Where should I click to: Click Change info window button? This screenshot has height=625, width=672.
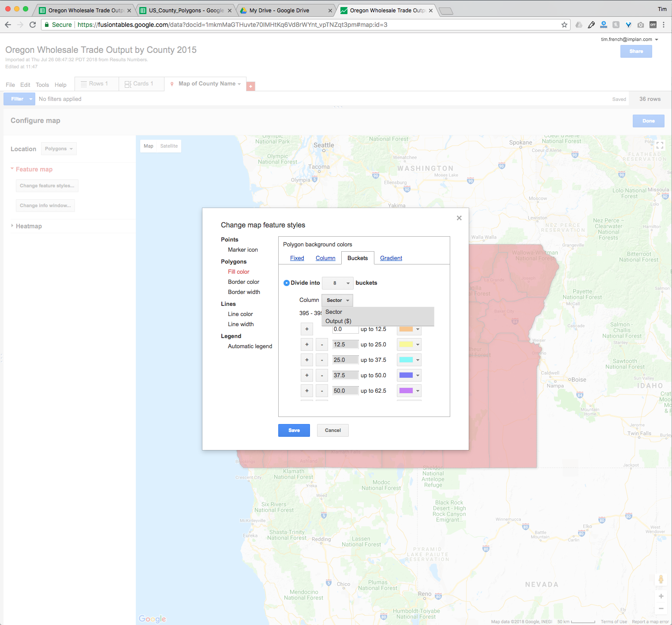point(45,206)
